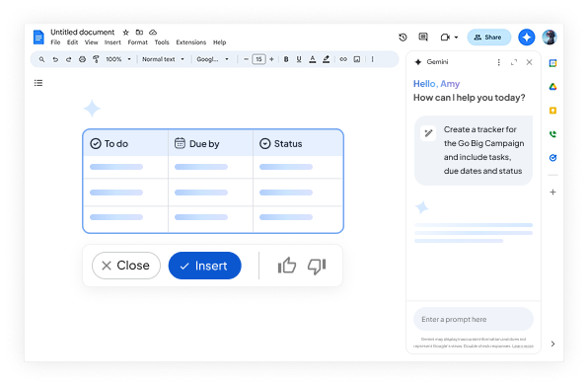Open the text color picker
Screen dimensions: 588x386
tap(312, 59)
